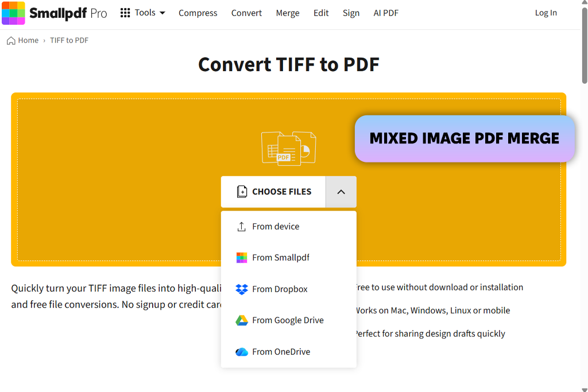The image size is (588, 392).
Task: Click the Smallpdf Pro wordmark
Action: tap(68, 13)
